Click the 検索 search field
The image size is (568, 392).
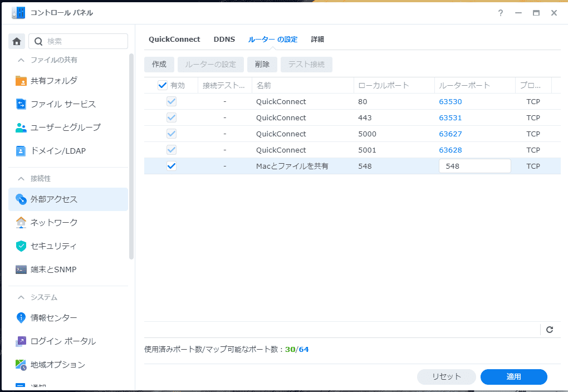tap(79, 41)
